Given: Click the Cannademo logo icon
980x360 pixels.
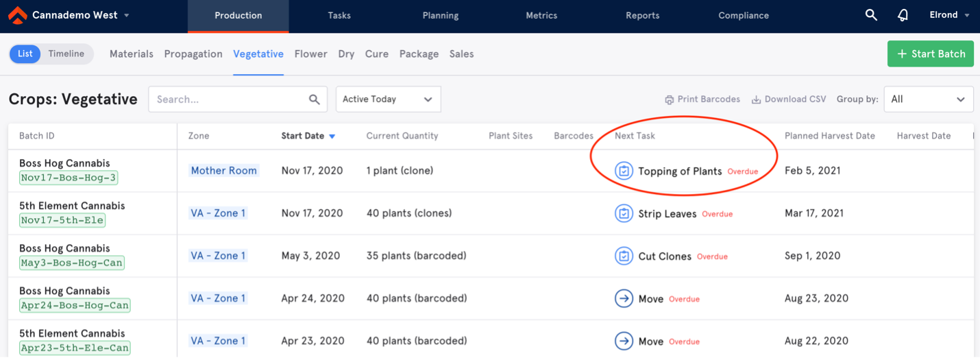Looking at the screenshot, I should 18,15.
